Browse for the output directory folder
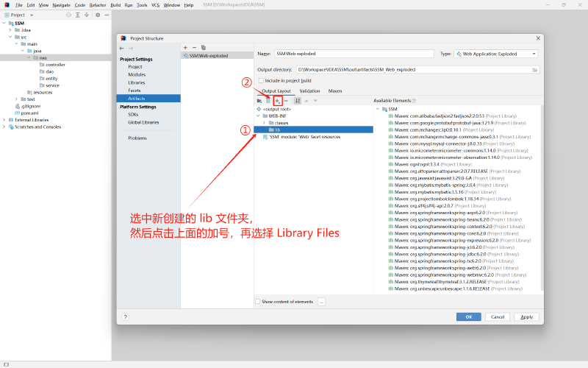The width and height of the screenshot is (588, 368). 535,70
